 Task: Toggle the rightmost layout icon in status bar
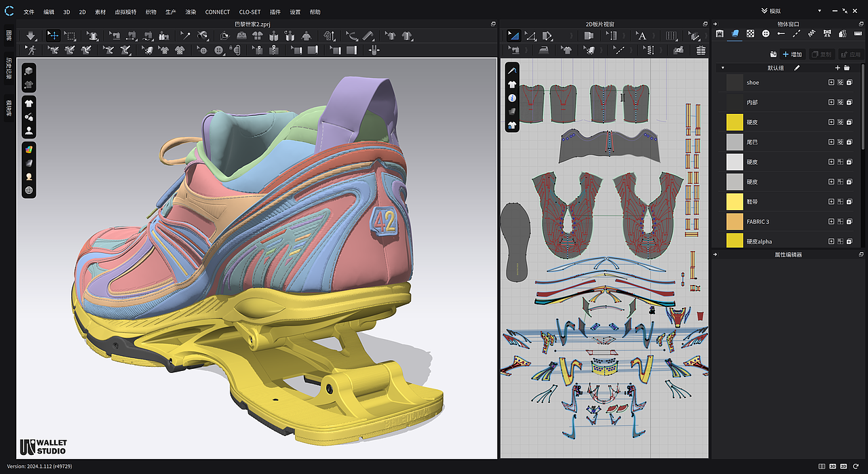coord(855,467)
